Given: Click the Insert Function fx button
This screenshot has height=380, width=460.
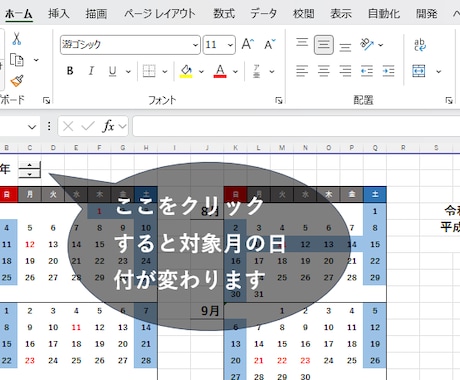Looking at the screenshot, I should click(108, 126).
